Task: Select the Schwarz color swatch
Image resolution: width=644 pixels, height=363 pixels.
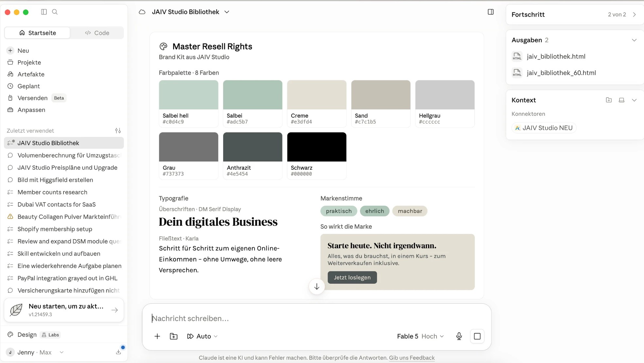Action: tap(317, 156)
